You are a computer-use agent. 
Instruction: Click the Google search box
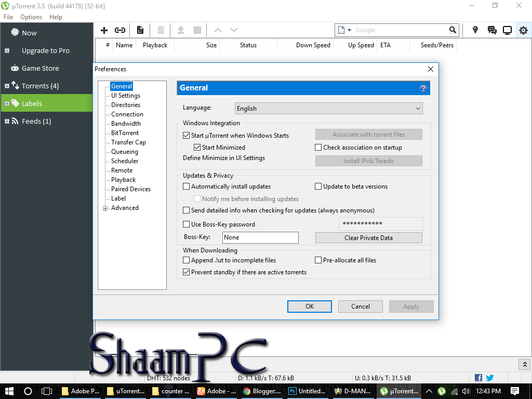tap(401, 30)
